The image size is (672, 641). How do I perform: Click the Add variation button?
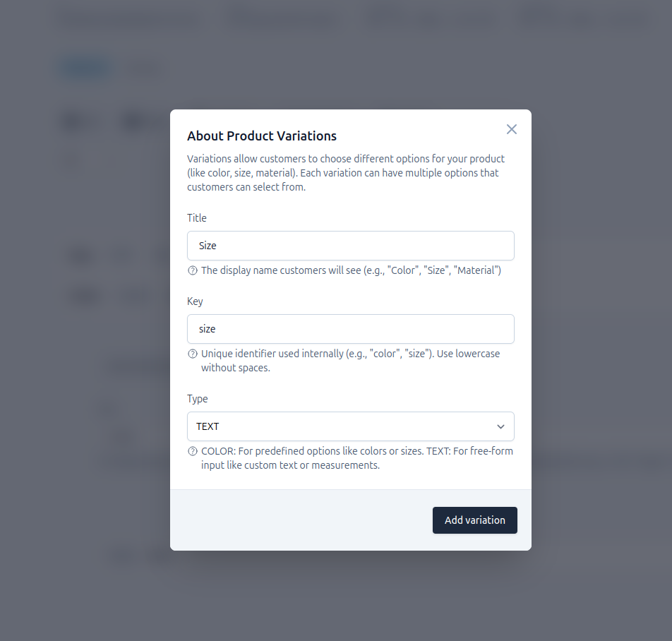[x=475, y=520]
